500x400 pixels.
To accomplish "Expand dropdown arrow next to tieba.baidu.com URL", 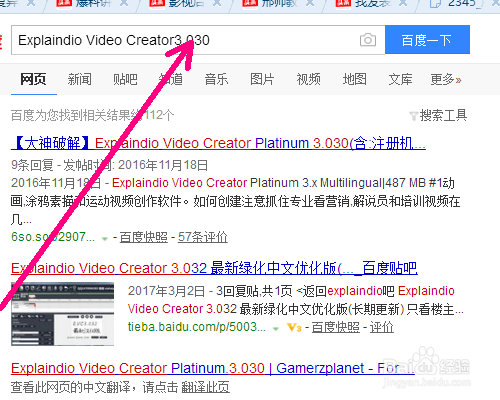I will pos(276,329).
